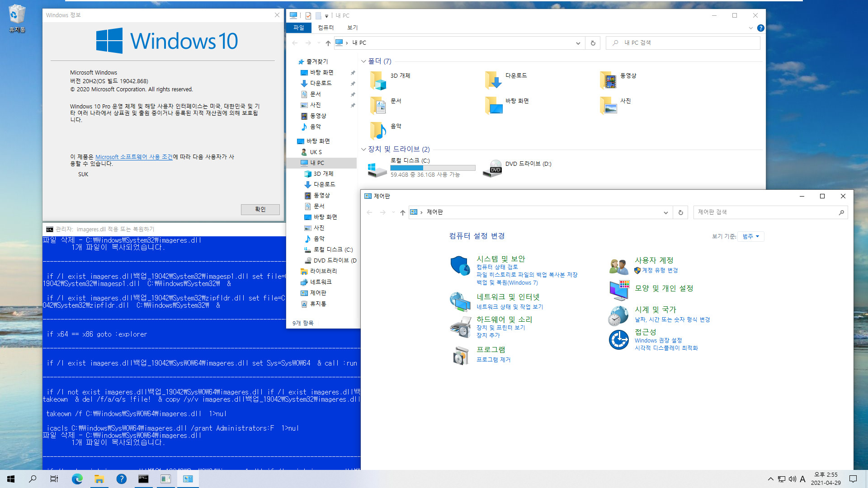Click the 제어판 검색 search field
Screen dimensions: 868x488
click(x=770, y=212)
